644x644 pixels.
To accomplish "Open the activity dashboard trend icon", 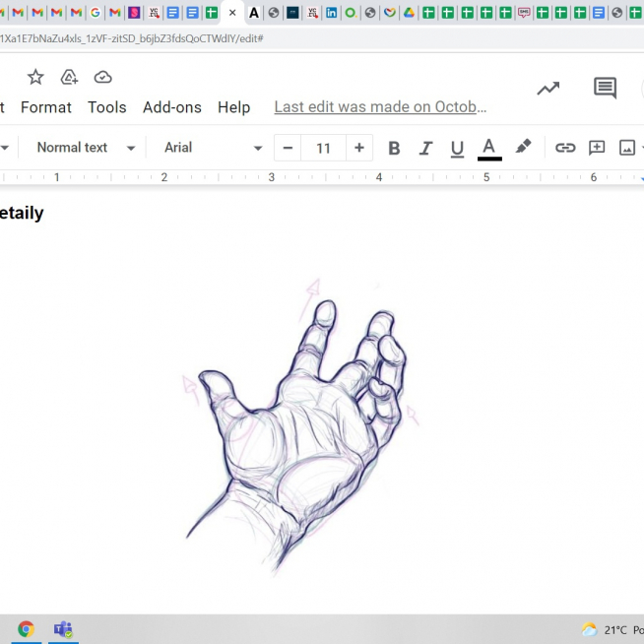I will point(547,89).
